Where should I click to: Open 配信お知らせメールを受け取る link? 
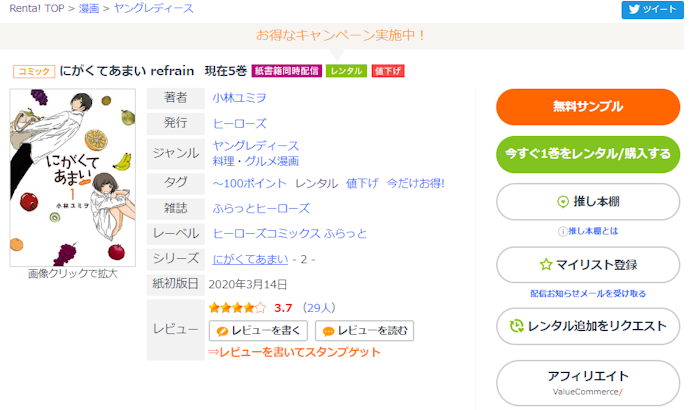[588, 293]
